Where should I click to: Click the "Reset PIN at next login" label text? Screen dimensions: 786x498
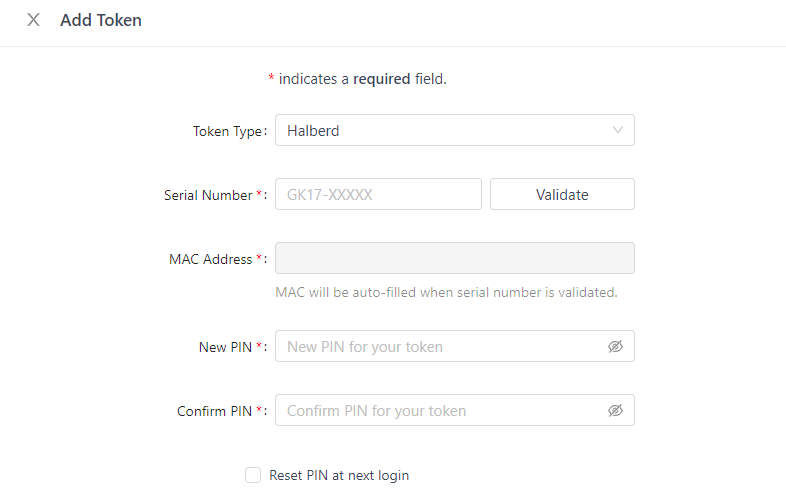tap(339, 475)
